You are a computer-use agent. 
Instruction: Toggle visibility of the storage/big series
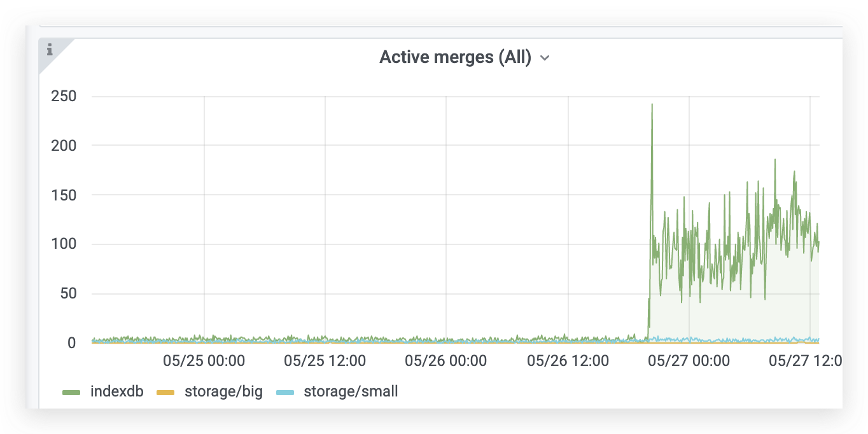coord(223,391)
